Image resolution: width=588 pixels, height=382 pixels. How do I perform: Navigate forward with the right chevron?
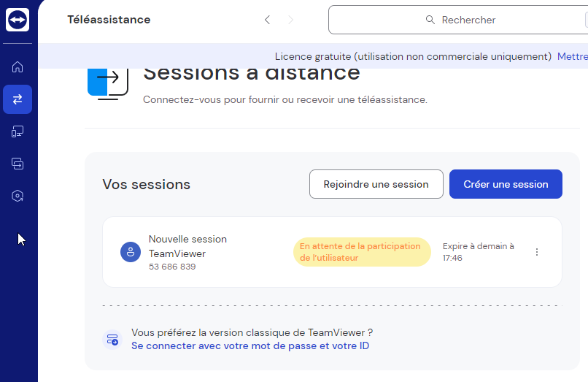point(291,20)
